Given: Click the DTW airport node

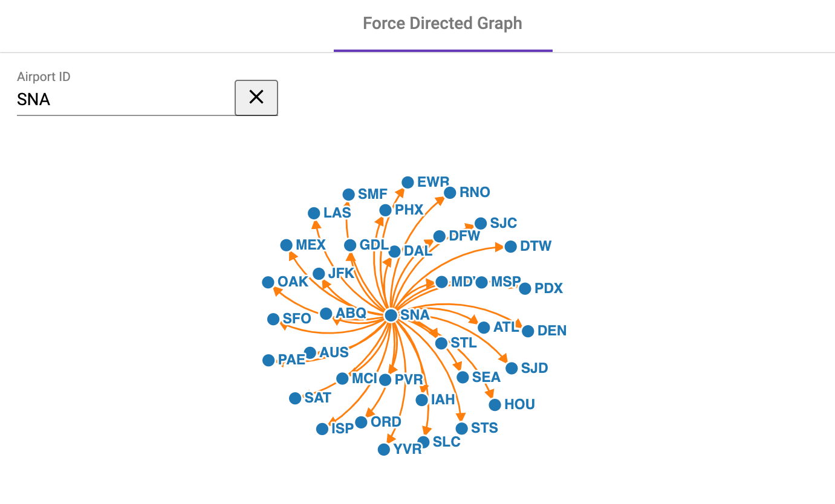Looking at the screenshot, I should point(510,247).
